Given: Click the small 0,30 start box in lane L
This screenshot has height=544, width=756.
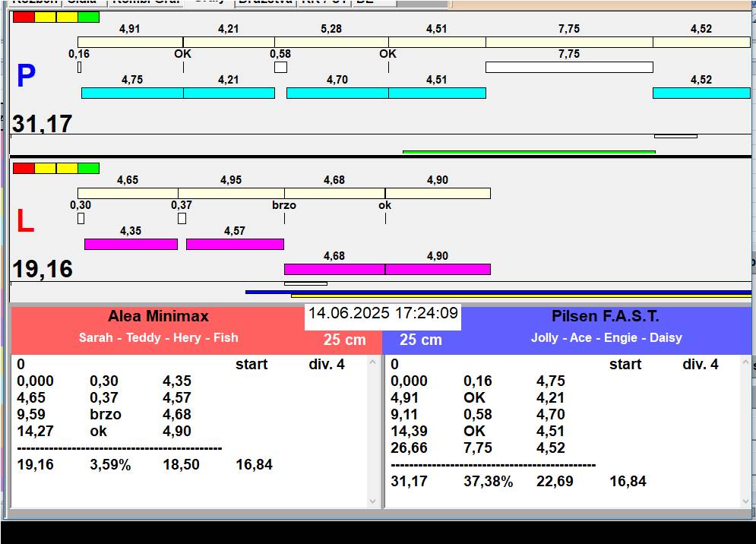Looking at the screenshot, I should [81, 218].
